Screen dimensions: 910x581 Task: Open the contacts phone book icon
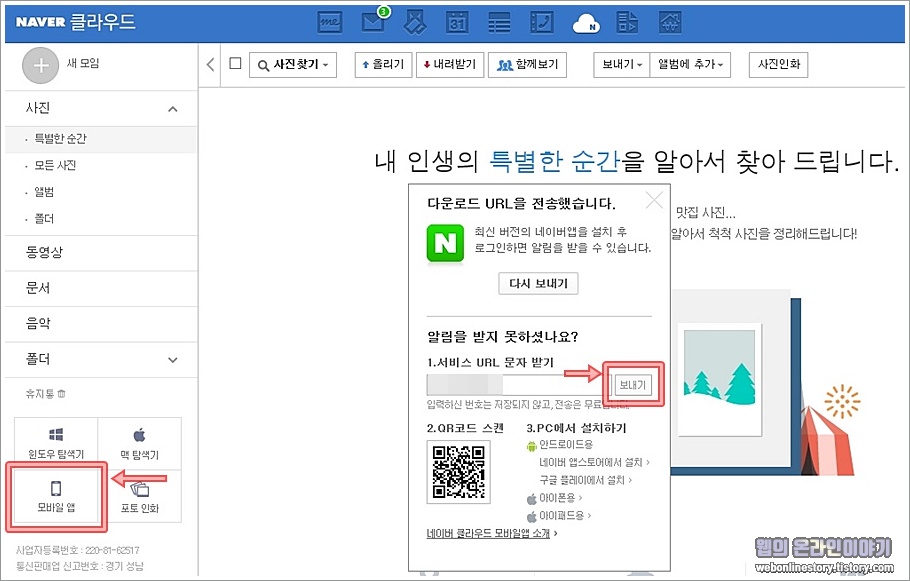coord(542,23)
